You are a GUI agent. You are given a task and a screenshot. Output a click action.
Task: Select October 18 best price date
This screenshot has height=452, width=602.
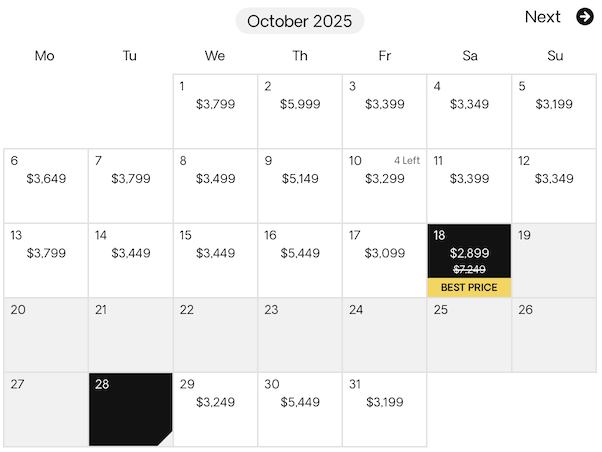469,261
